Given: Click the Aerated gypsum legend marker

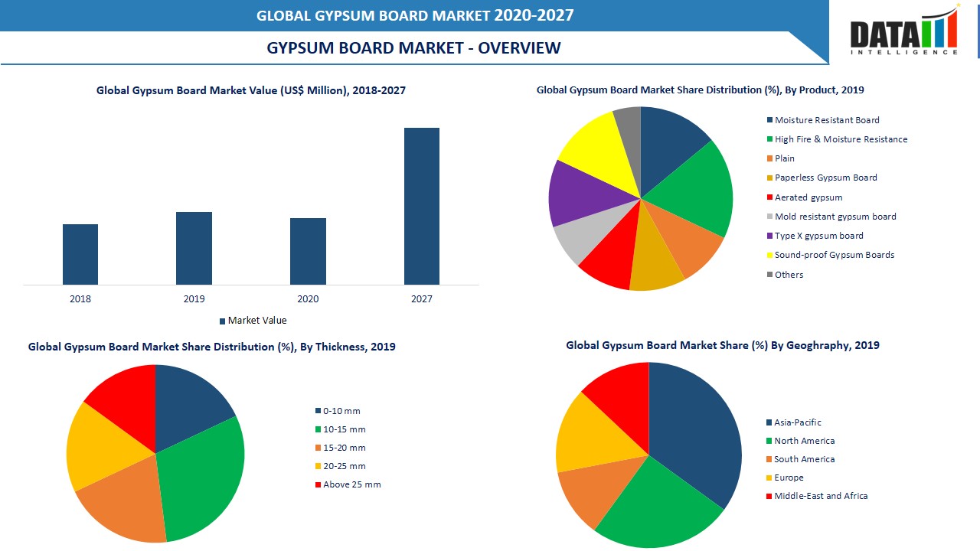Looking at the screenshot, I should pos(769,197).
